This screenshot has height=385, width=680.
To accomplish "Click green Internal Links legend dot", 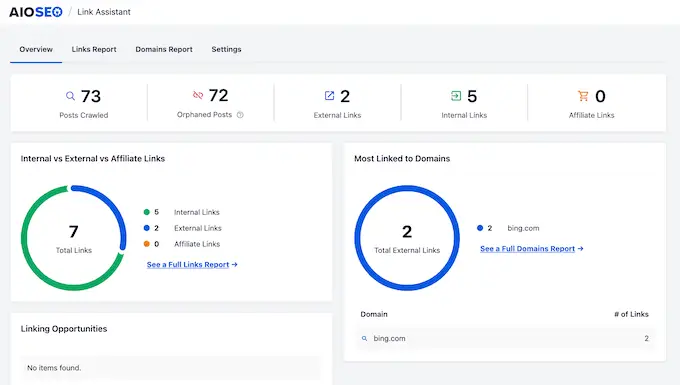I will pyautogui.click(x=147, y=212).
